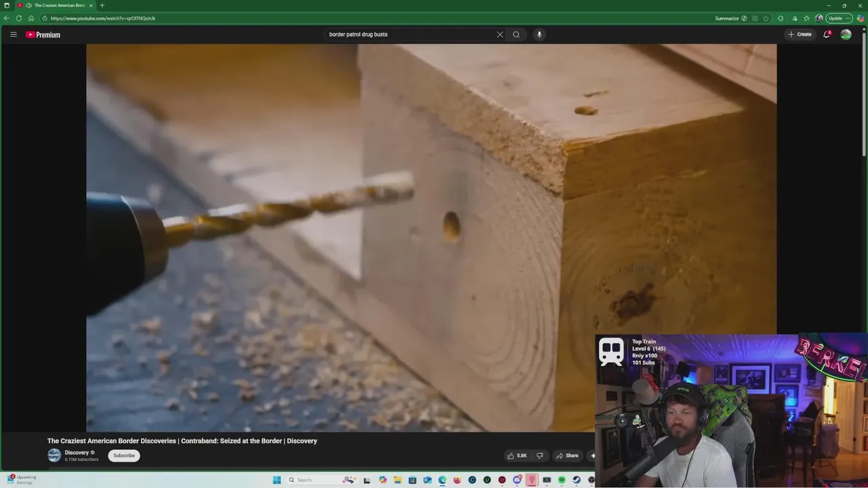This screenshot has height=488, width=868.
Task: Open the YouTube hamburger guide menu
Action: tap(13, 35)
